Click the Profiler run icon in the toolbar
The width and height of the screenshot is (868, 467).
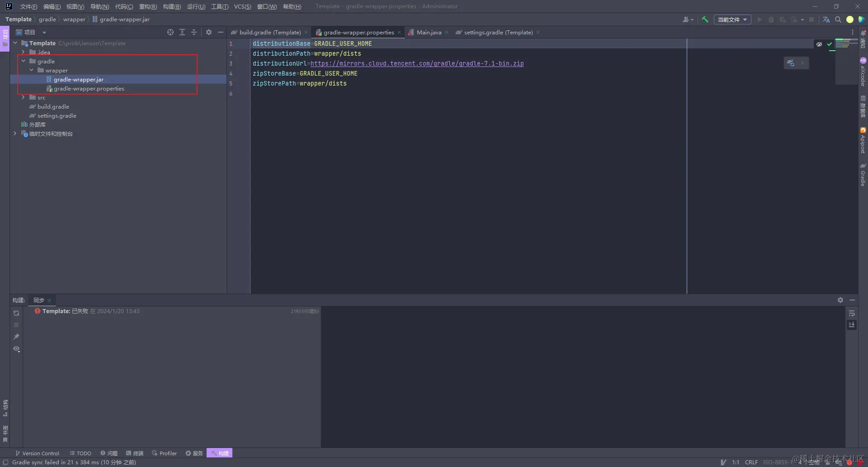(x=793, y=19)
